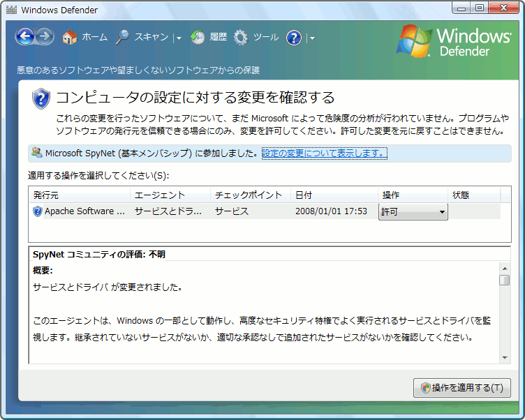The height and width of the screenshot is (420, 525).
Task: Sort by the チェックポイント column header
Action: coord(251,195)
